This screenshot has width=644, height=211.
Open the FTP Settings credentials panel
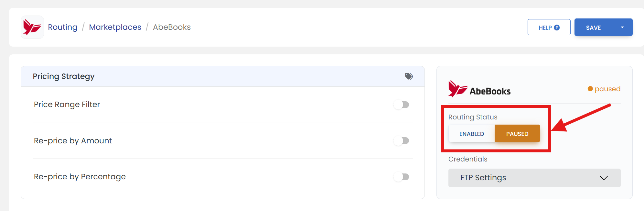[x=534, y=178]
